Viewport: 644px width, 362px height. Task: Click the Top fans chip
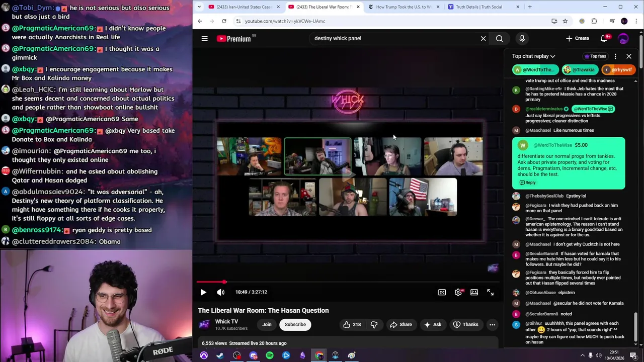tap(595, 56)
